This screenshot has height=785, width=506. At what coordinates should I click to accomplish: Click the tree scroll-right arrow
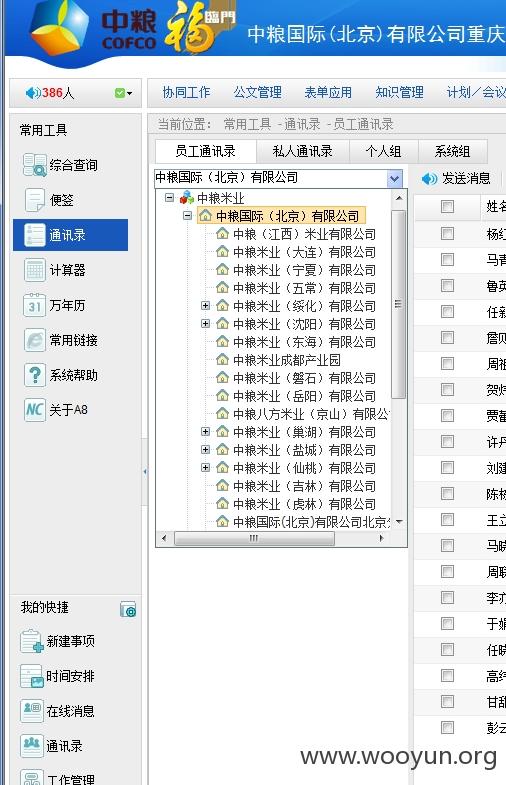click(x=381, y=538)
